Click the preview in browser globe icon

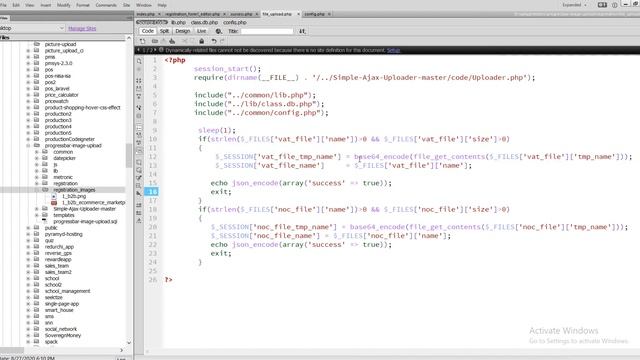(219, 31)
